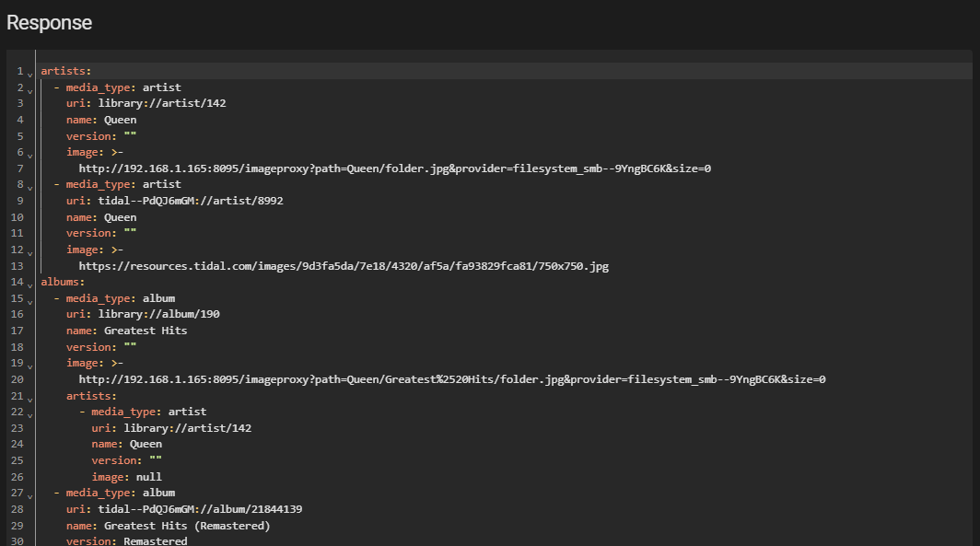The width and height of the screenshot is (980, 546).
Task: Click line number 13 in the gutter
Action: coord(18,266)
